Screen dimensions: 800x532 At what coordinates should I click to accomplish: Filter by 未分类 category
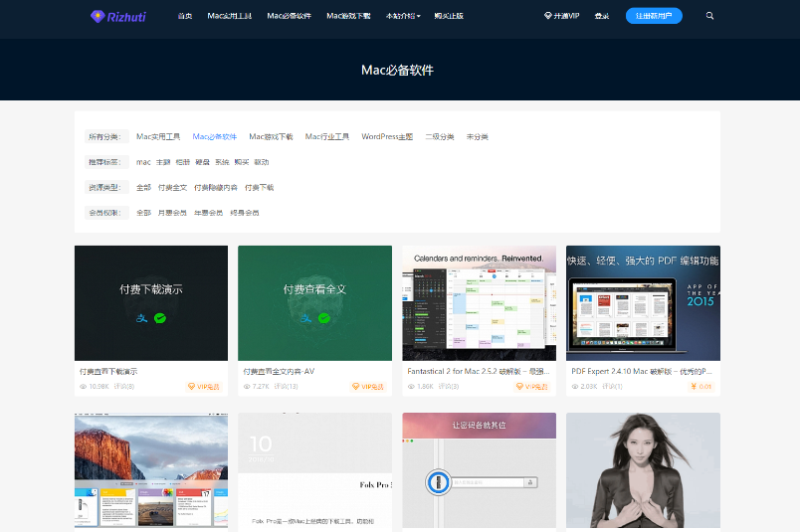tap(477, 136)
